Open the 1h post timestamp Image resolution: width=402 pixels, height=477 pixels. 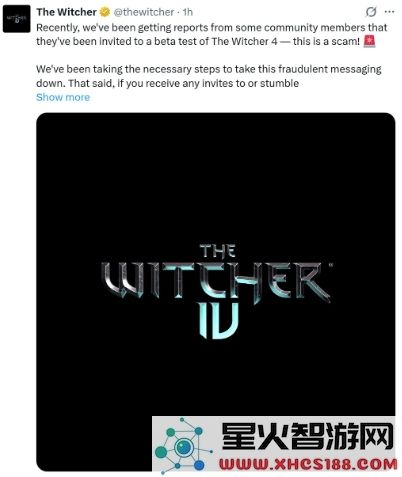click(188, 12)
